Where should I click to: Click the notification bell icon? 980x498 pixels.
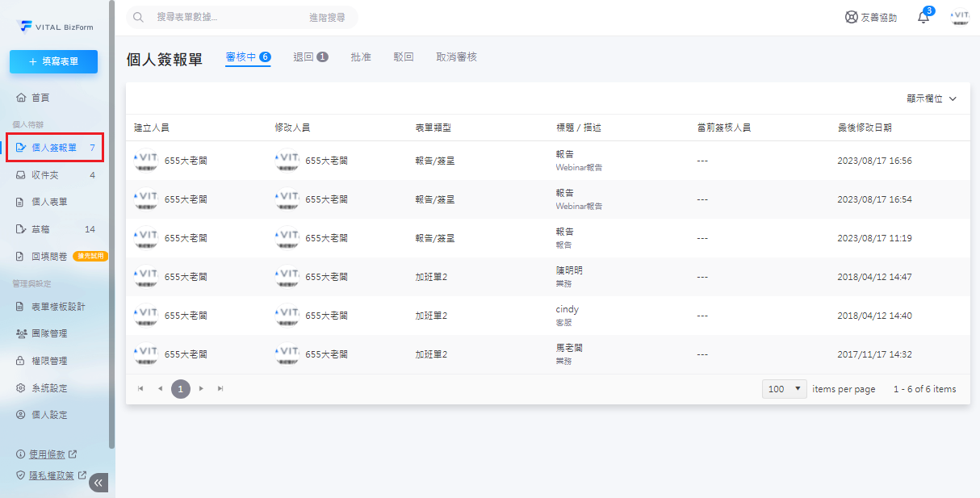tap(923, 17)
